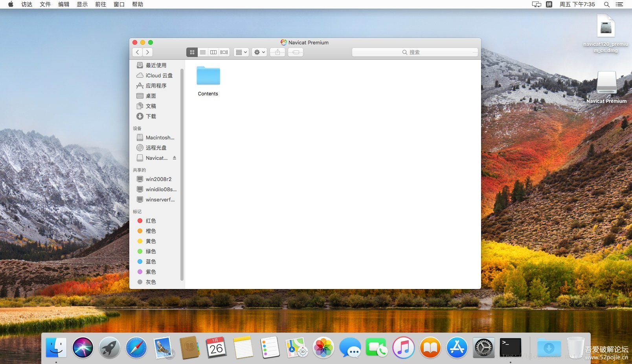Open the arrange-by grouping dropdown
This screenshot has height=364, width=632.
click(241, 52)
